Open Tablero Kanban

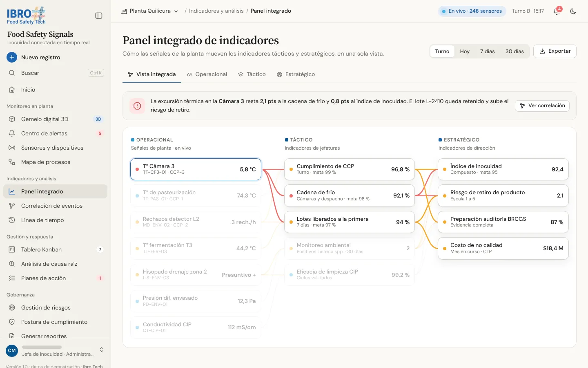[55, 249]
